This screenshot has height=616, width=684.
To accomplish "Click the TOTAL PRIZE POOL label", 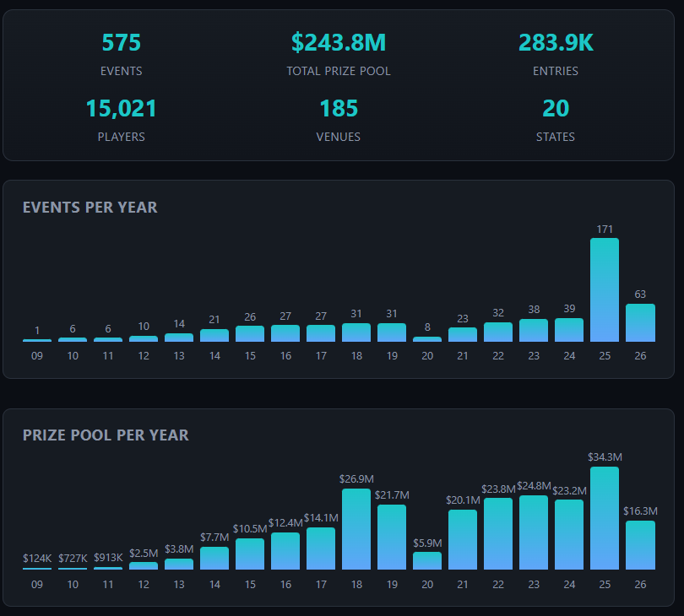I will pyautogui.click(x=339, y=71).
